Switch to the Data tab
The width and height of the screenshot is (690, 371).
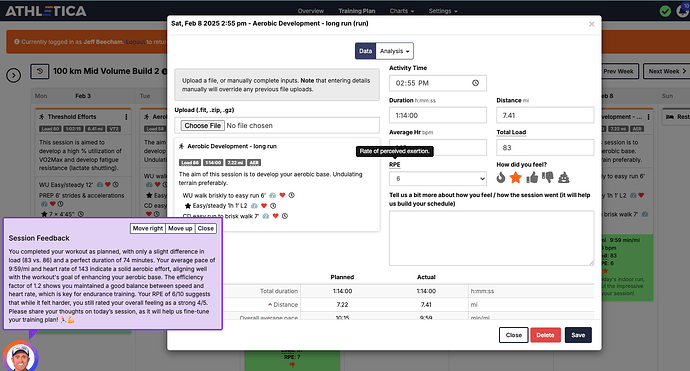point(365,51)
